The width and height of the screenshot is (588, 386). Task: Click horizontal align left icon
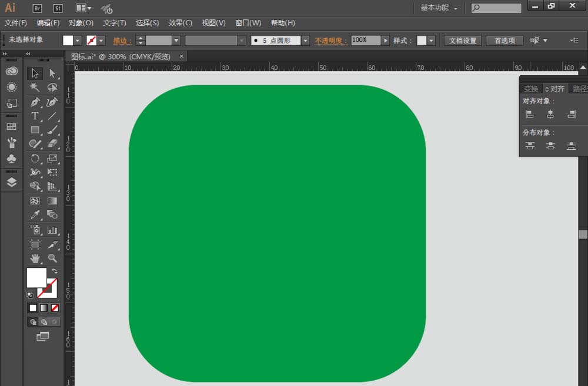click(530, 115)
